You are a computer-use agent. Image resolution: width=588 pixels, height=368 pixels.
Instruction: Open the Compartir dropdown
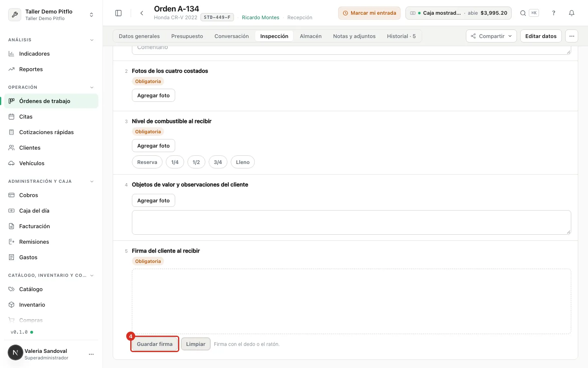[491, 36]
